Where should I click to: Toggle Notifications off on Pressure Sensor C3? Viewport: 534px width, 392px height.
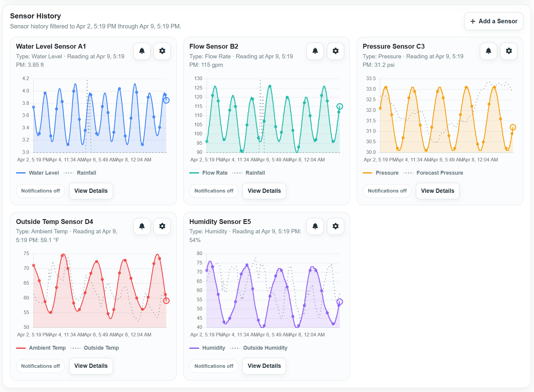[387, 191]
